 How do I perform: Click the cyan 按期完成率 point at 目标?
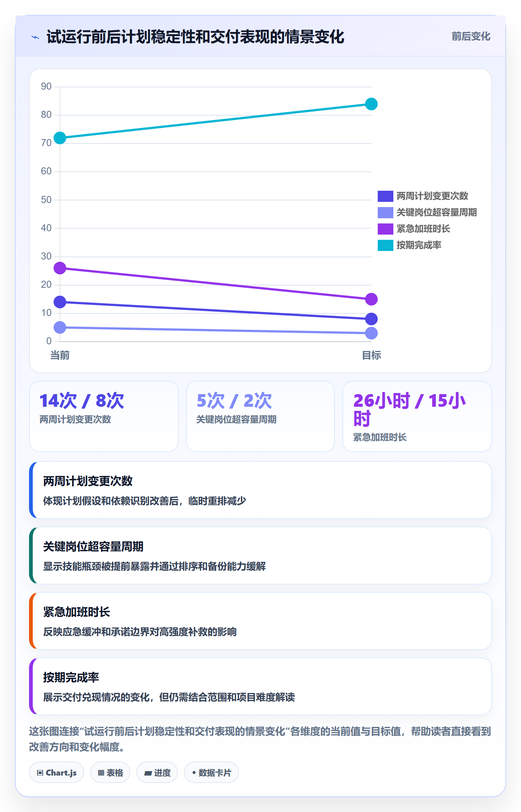click(371, 104)
